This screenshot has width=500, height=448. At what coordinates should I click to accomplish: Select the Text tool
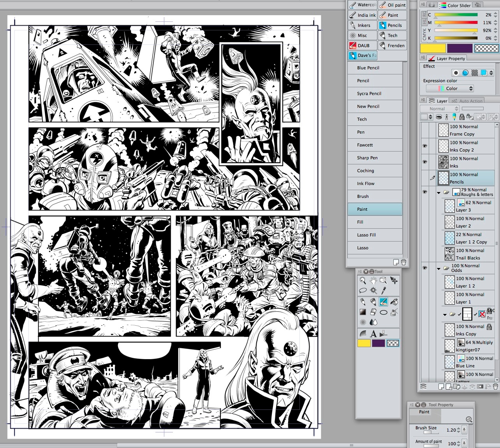(373, 334)
